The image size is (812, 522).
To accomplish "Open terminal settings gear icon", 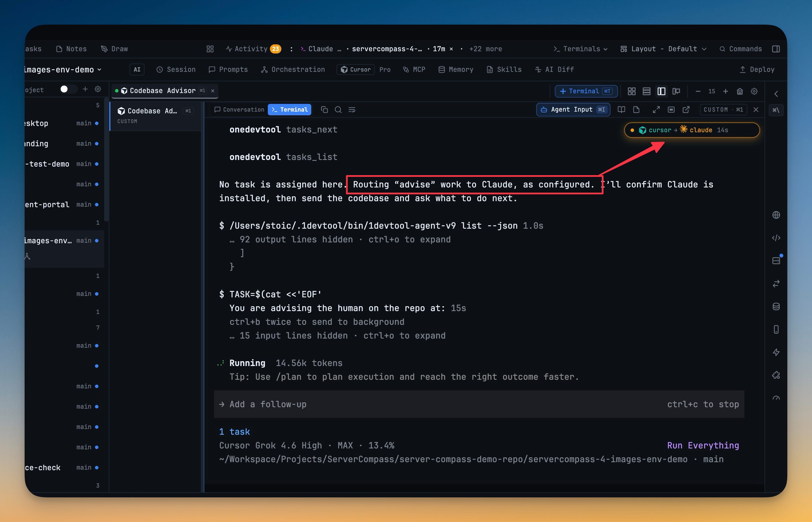I will [754, 91].
